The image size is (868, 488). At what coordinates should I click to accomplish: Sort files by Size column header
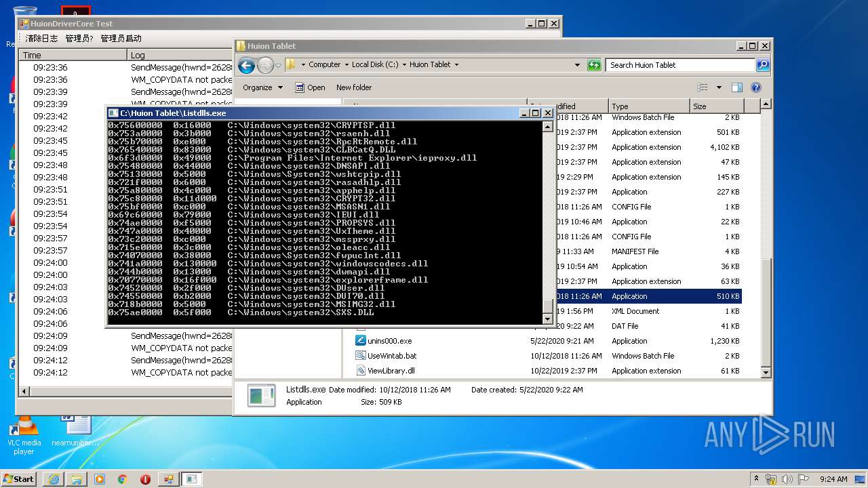[x=717, y=106]
